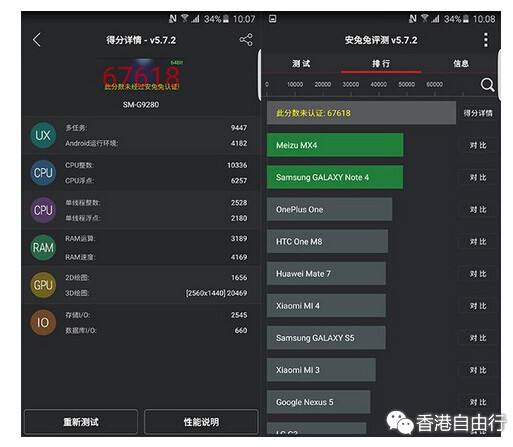Screen dimensions: 513x447
Task: Select the RAM score icon
Action: pos(43,247)
